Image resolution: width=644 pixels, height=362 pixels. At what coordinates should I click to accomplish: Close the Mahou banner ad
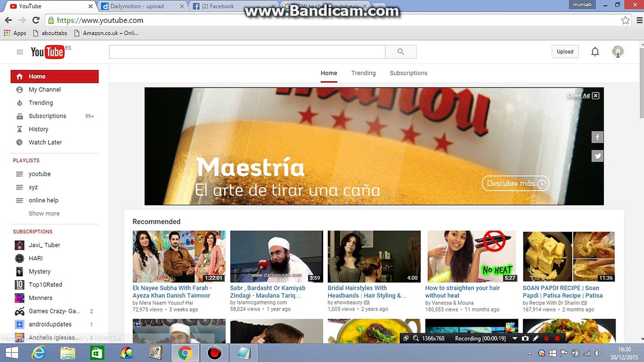click(x=595, y=96)
